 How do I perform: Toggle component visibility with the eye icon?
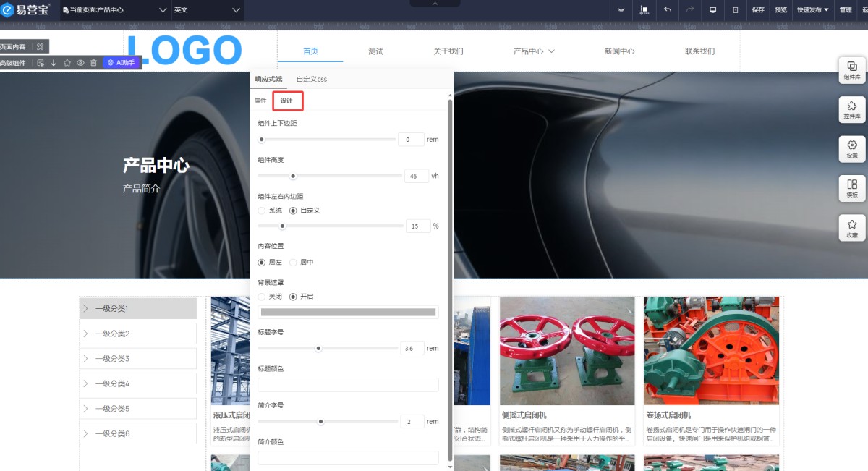80,63
